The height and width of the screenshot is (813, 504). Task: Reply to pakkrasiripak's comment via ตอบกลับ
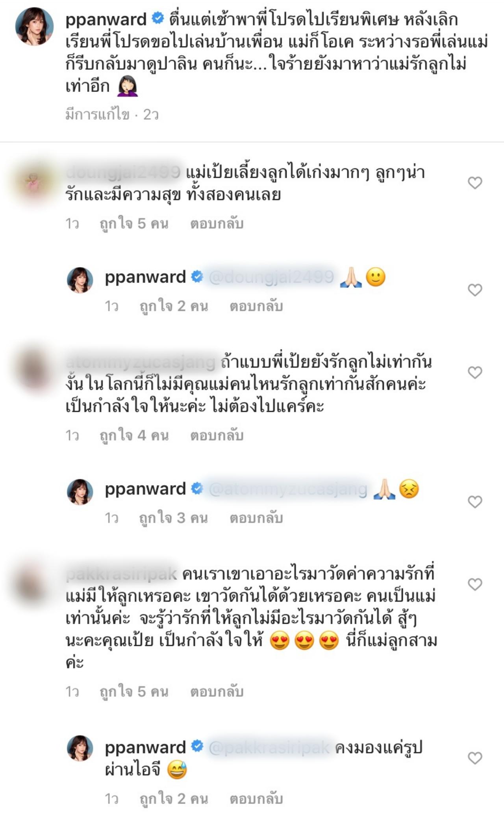coord(217,691)
